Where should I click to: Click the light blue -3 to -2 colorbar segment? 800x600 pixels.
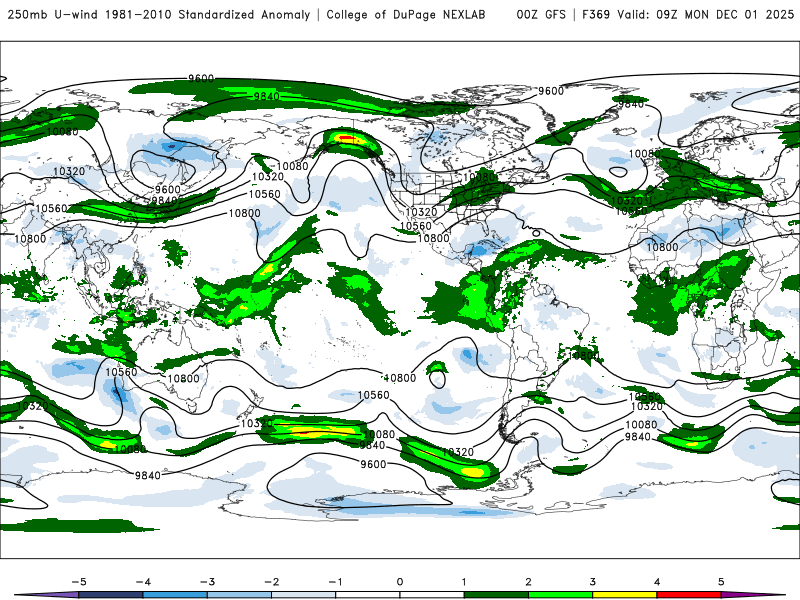click(x=239, y=595)
